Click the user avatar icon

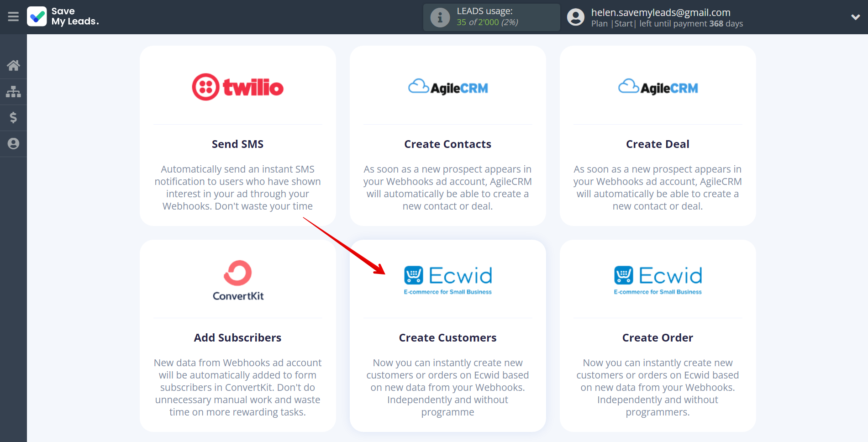[576, 17]
